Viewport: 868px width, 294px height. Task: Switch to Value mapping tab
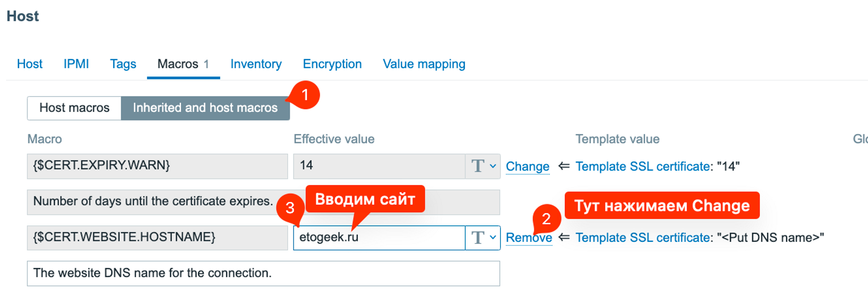[x=424, y=64]
